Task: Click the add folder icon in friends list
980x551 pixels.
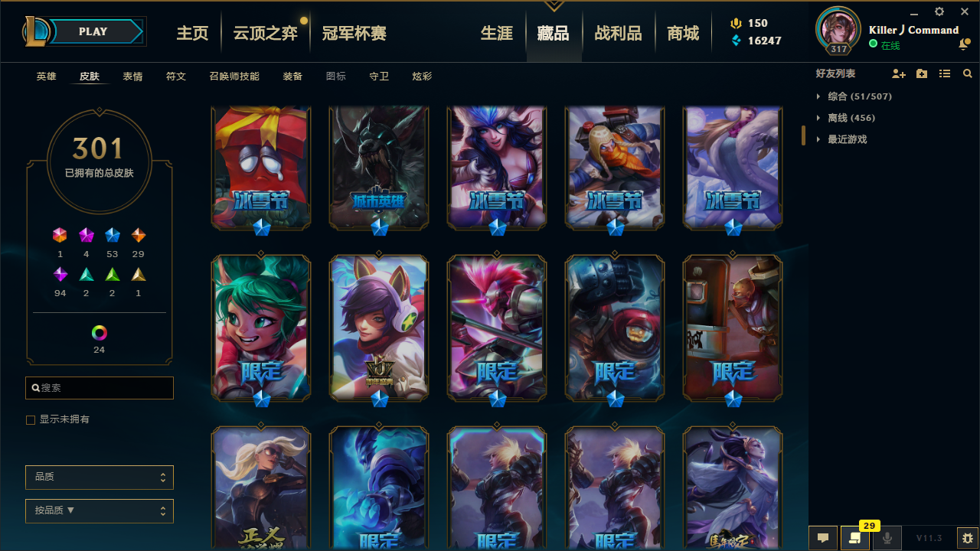Action: [x=922, y=73]
